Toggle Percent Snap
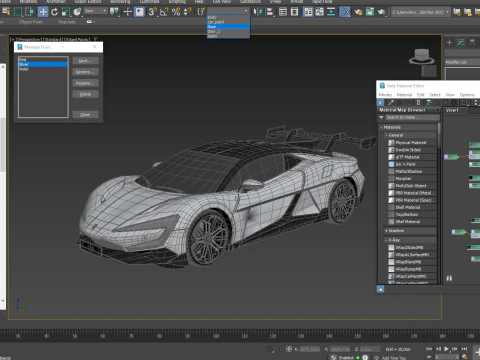This screenshot has height=360, width=480. click(x=176, y=12)
